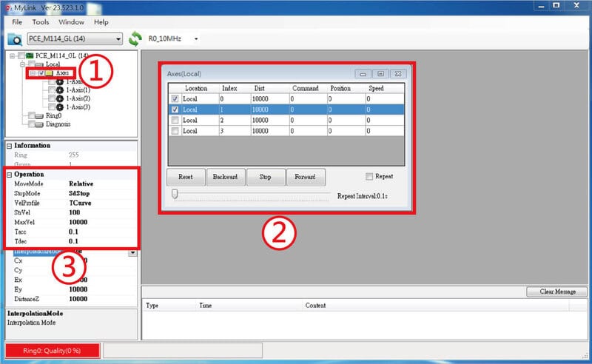Minimize the Axes(Local) child window

coord(363,74)
